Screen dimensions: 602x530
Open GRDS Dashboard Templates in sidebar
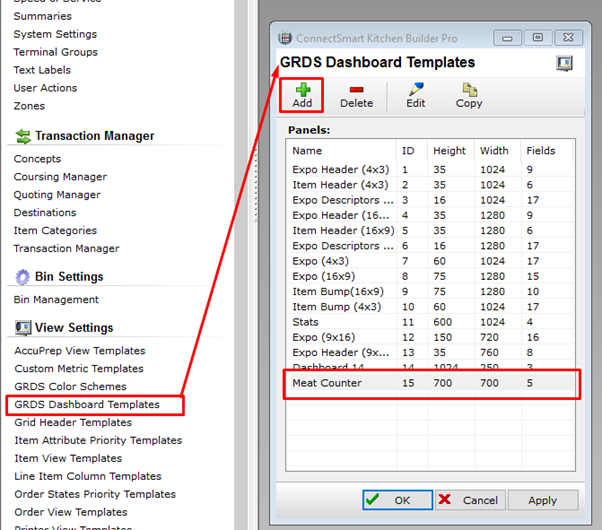click(87, 405)
